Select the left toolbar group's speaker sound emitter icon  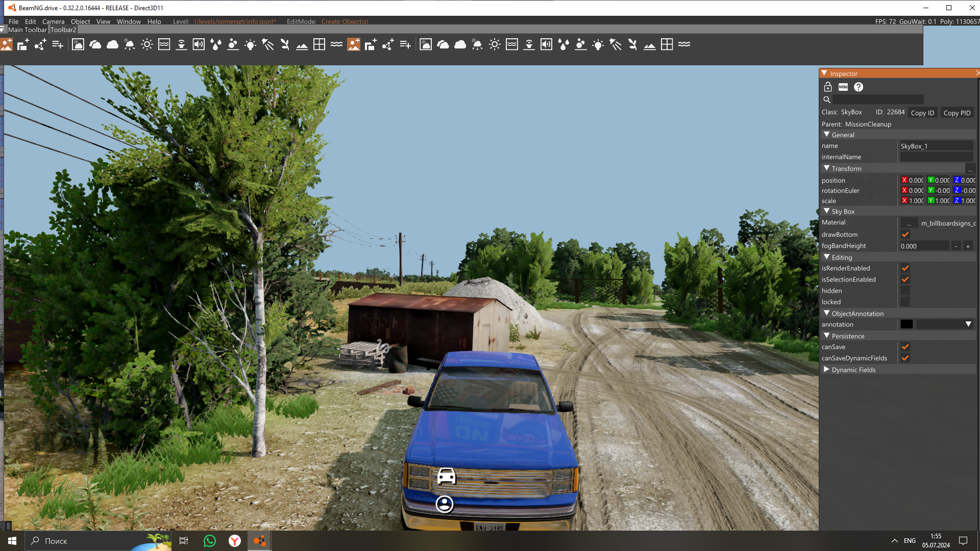tap(199, 45)
